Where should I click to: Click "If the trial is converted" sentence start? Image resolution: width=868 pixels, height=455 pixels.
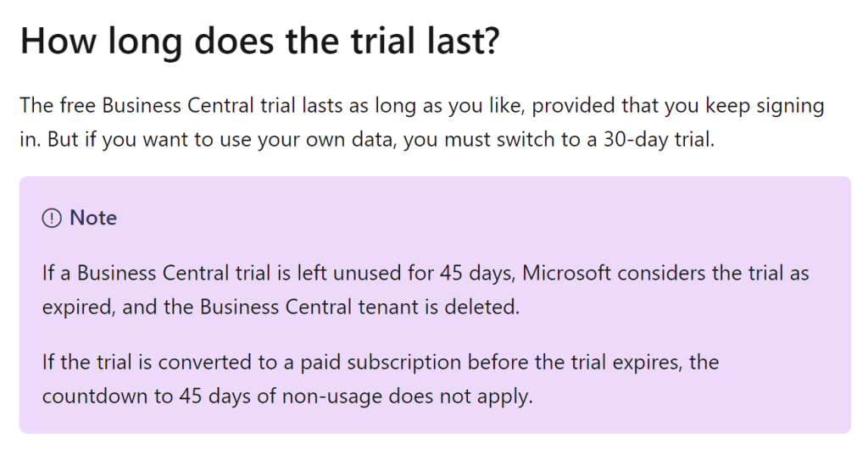point(127,363)
